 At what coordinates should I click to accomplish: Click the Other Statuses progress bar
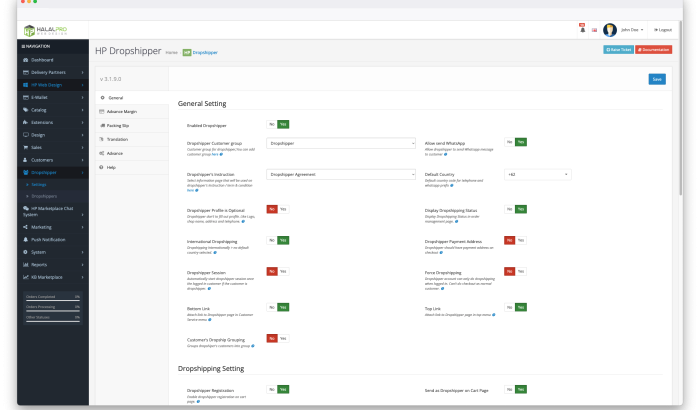pos(53,321)
